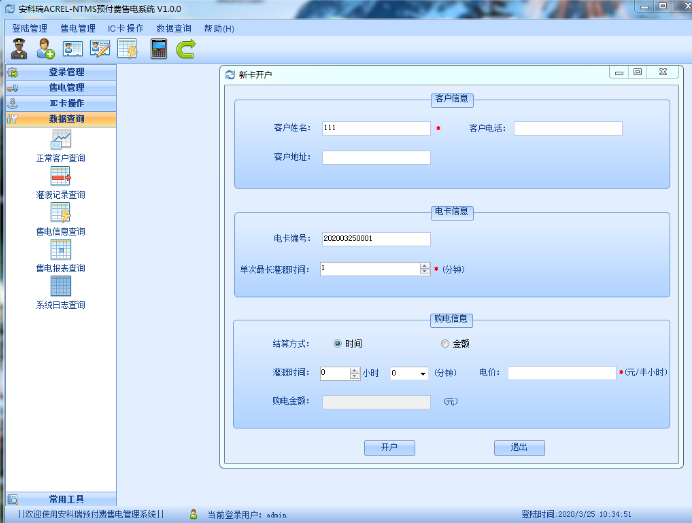Open 售电管理 menu

(78, 28)
